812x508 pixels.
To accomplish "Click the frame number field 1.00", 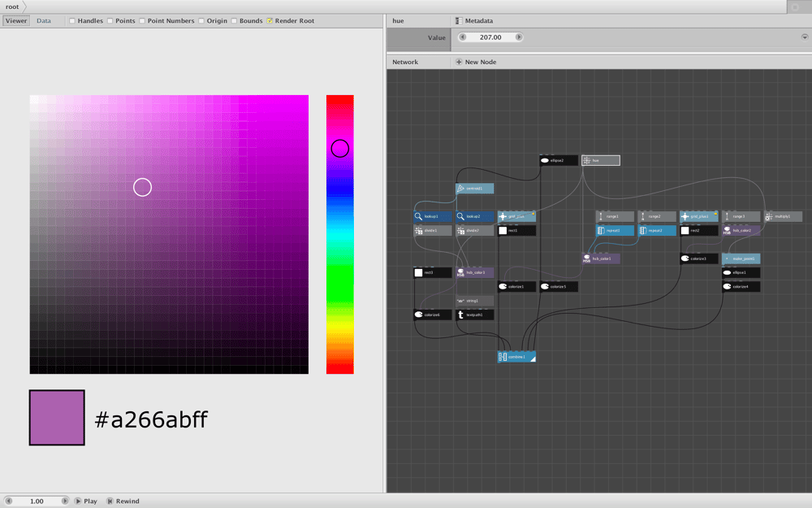I will click(x=37, y=501).
